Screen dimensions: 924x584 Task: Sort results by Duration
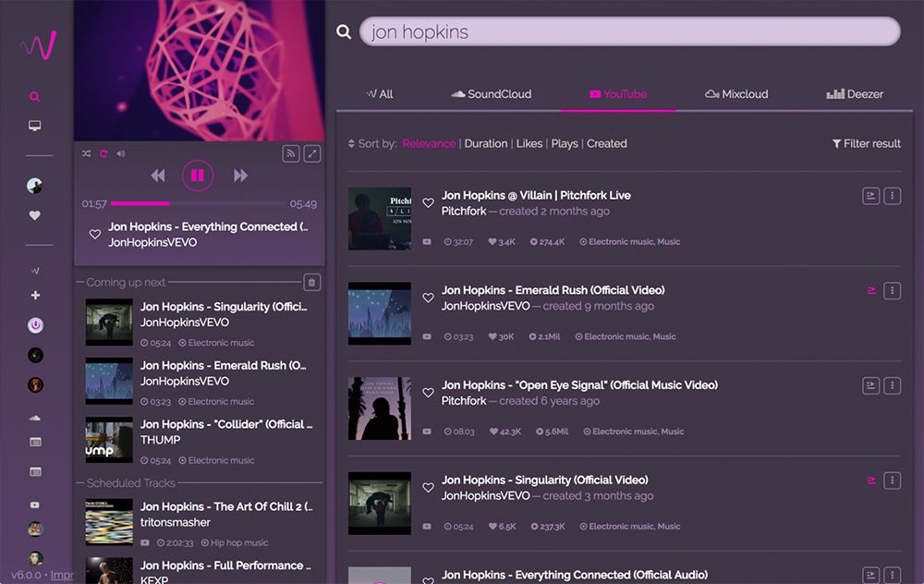(x=486, y=143)
